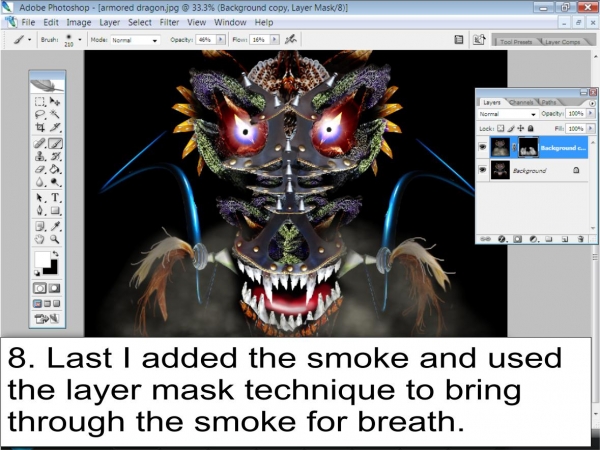The height and width of the screenshot is (450, 600).
Task: Open the File menu
Action: pyautogui.click(x=28, y=23)
